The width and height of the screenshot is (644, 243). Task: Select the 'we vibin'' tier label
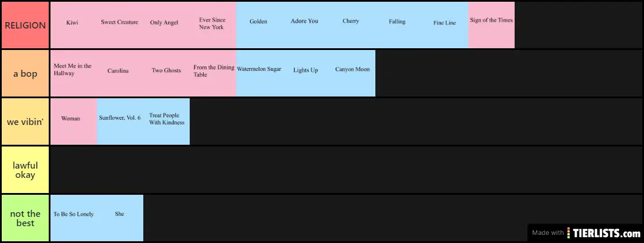point(25,121)
